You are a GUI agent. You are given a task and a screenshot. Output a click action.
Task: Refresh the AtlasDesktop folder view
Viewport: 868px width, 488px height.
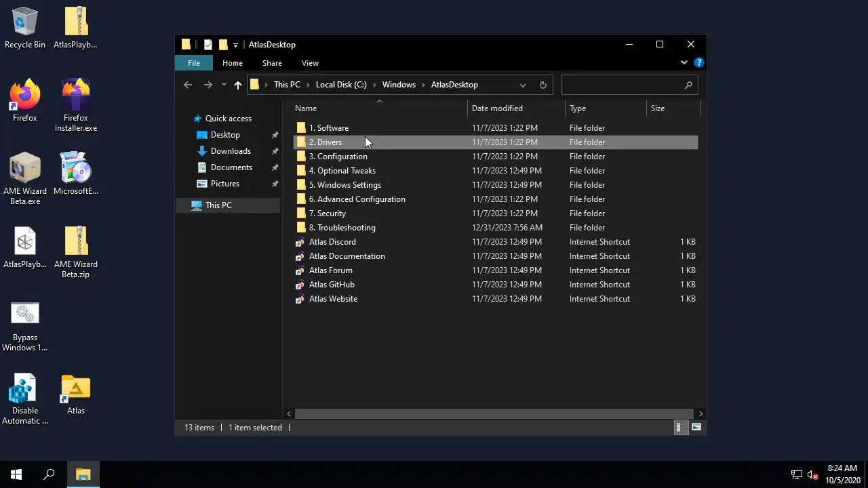[x=542, y=85]
